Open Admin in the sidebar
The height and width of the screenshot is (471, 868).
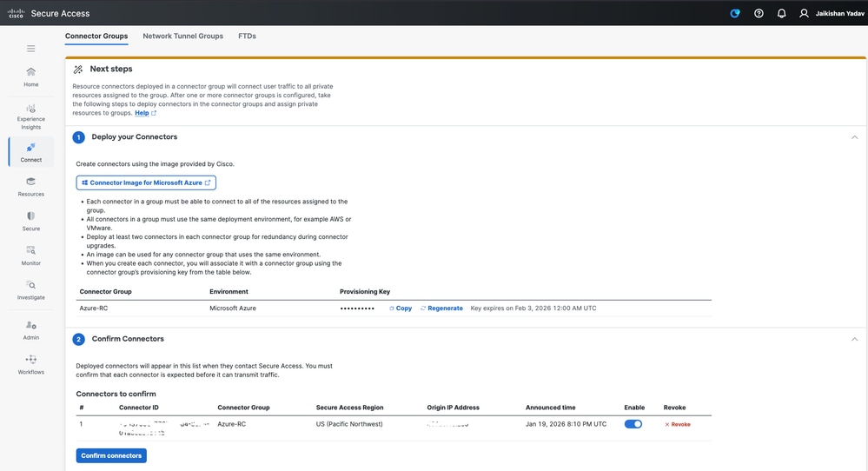tap(31, 330)
